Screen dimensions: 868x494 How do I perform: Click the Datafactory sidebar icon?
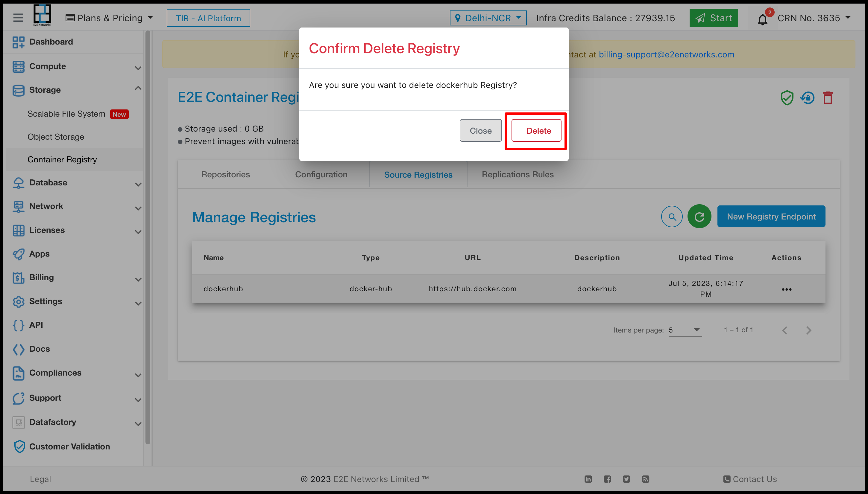click(18, 423)
